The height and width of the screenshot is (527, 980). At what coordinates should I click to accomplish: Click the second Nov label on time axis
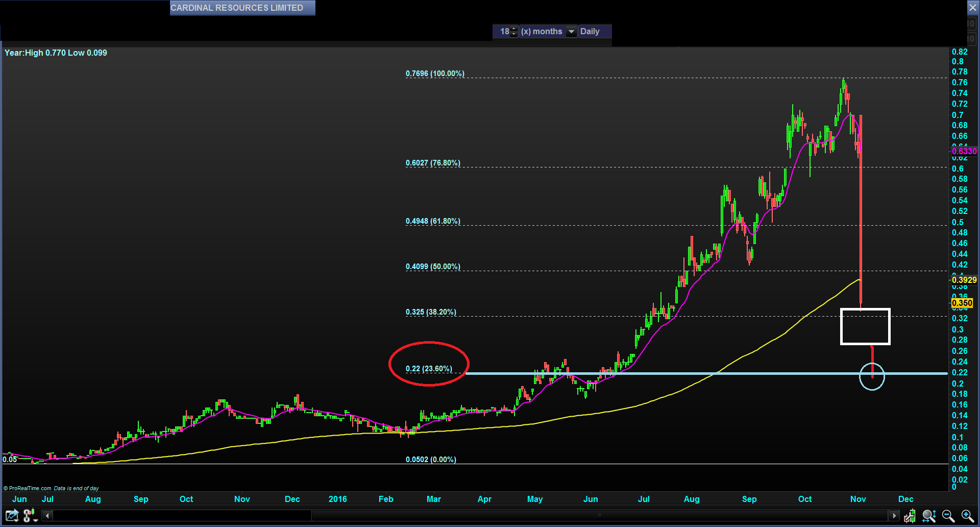point(858,499)
